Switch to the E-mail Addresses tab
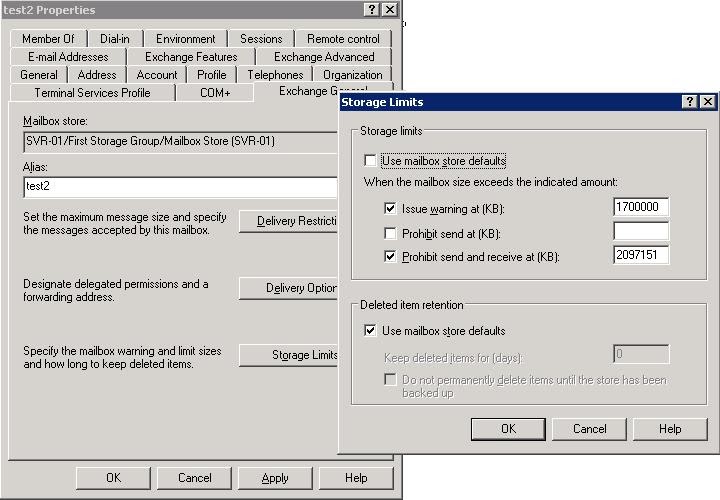 point(68,57)
